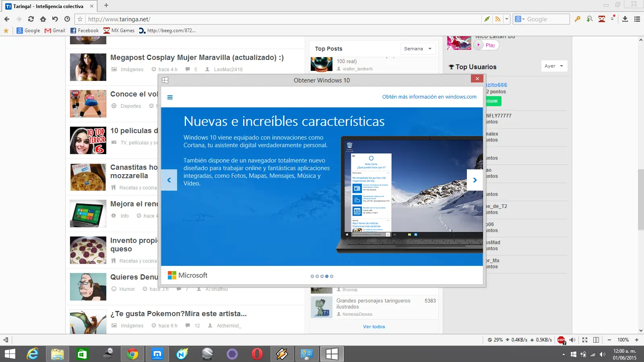The image size is (644, 362).
Task: Open the hamburger menu in Obtener Windows 10 dialog
Action: click(170, 97)
